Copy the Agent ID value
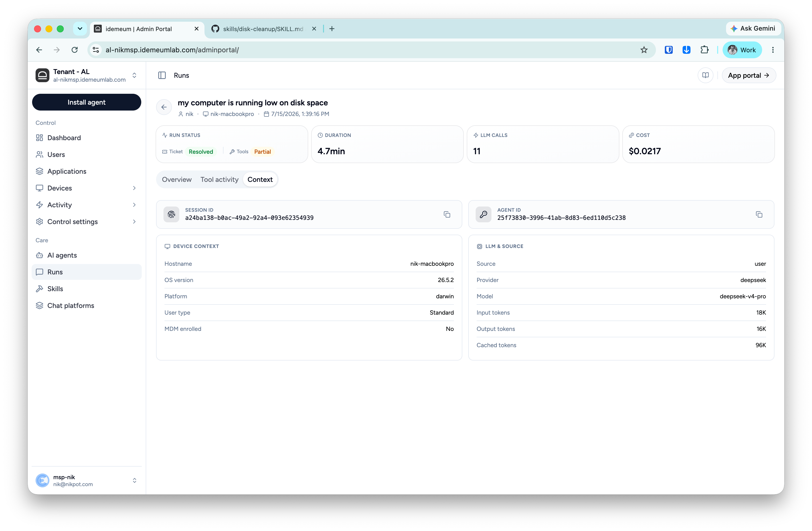Image resolution: width=812 pixels, height=531 pixels. pos(759,214)
